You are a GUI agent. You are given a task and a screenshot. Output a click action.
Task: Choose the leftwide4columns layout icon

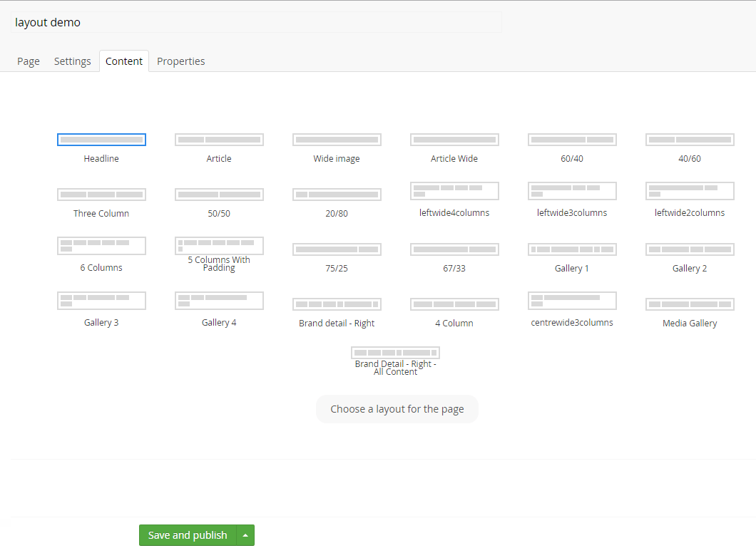(454, 191)
